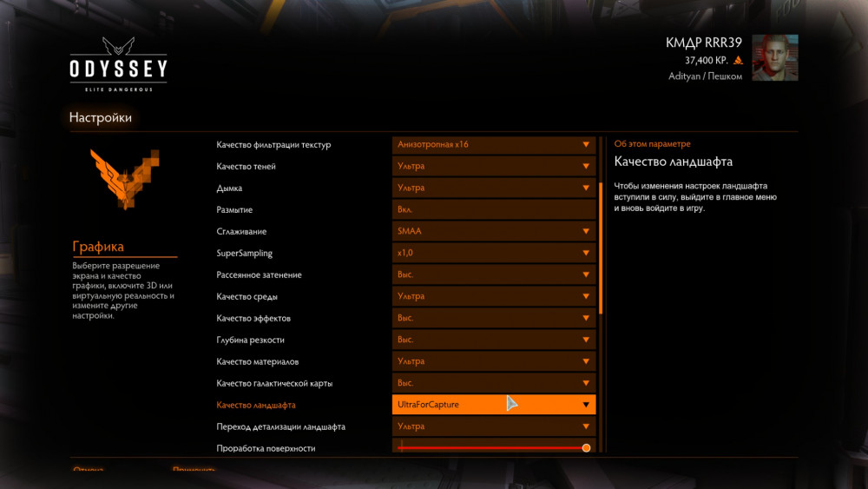Click the commander portrait avatar
The width and height of the screenshot is (868, 489).
(775, 57)
